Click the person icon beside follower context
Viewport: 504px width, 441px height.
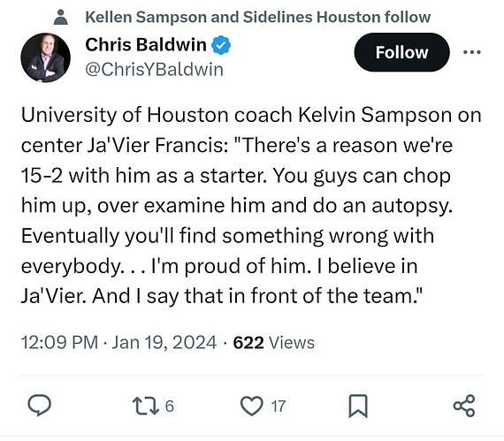(61, 18)
